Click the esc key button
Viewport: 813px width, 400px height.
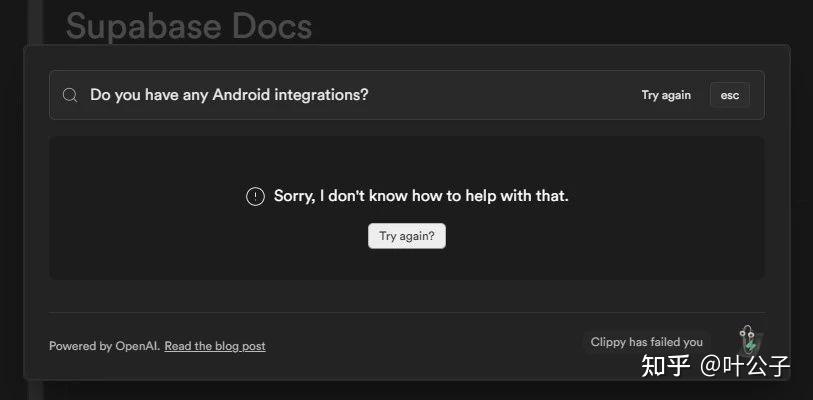(x=730, y=95)
